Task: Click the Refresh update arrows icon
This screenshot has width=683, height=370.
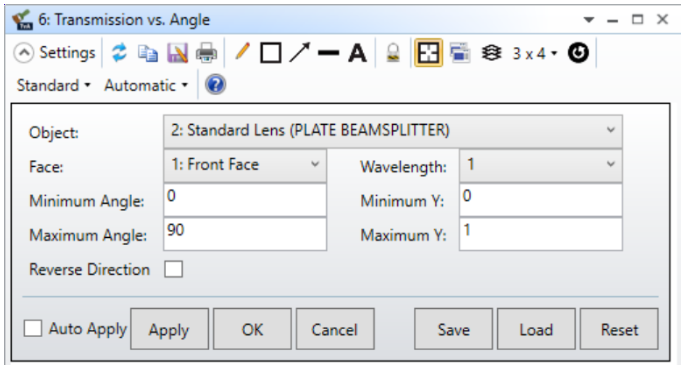Action: tap(119, 53)
